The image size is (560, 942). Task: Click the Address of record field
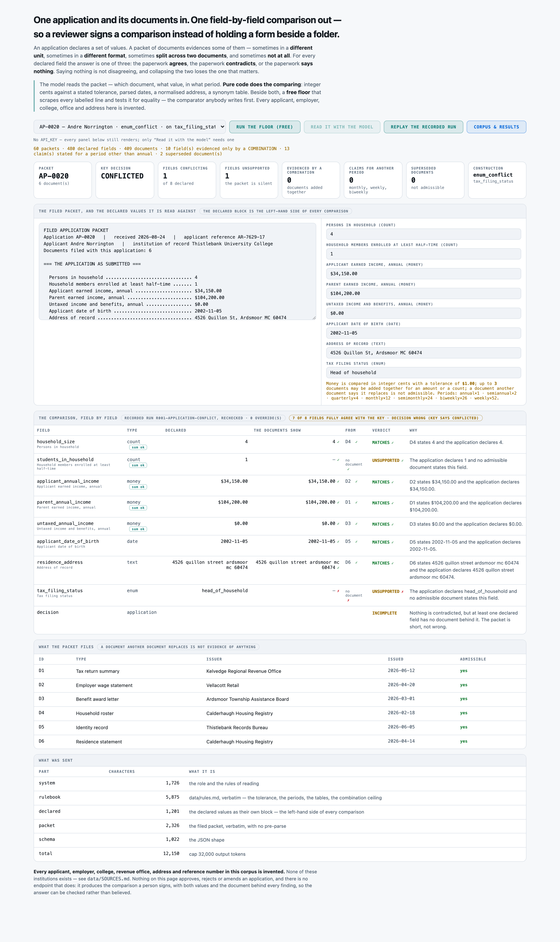pos(423,352)
